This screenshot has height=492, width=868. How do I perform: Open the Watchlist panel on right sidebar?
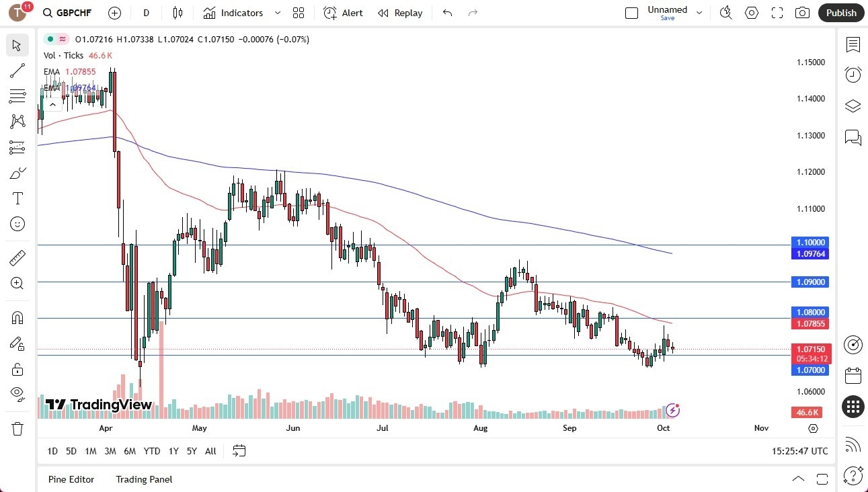point(853,45)
